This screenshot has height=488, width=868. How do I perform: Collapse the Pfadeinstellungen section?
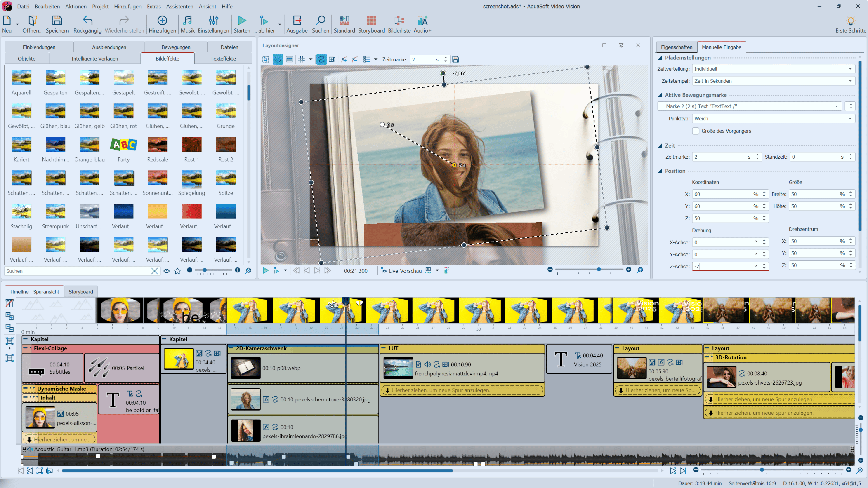coord(660,58)
